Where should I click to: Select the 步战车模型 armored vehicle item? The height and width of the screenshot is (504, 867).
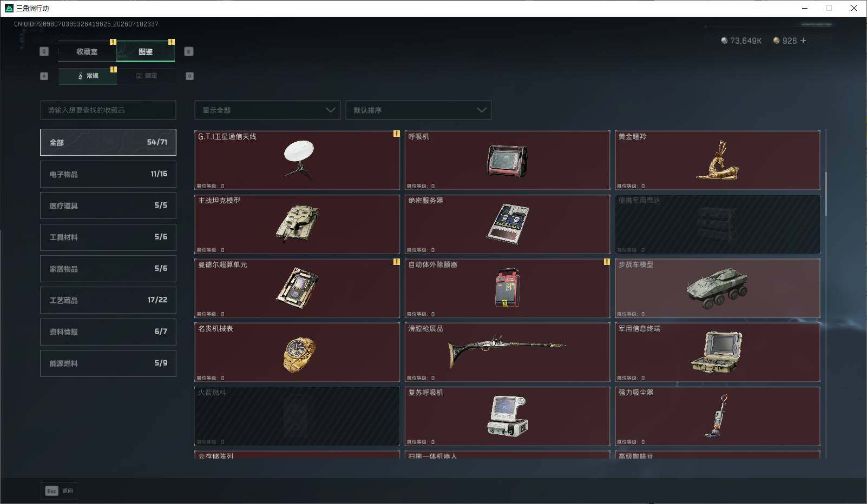point(717,288)
